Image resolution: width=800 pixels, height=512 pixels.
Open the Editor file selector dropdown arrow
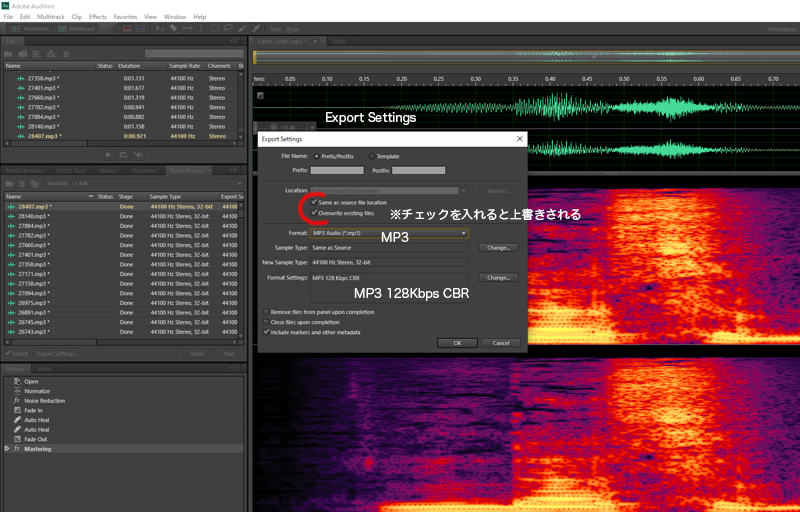click(x=315, y=41)
